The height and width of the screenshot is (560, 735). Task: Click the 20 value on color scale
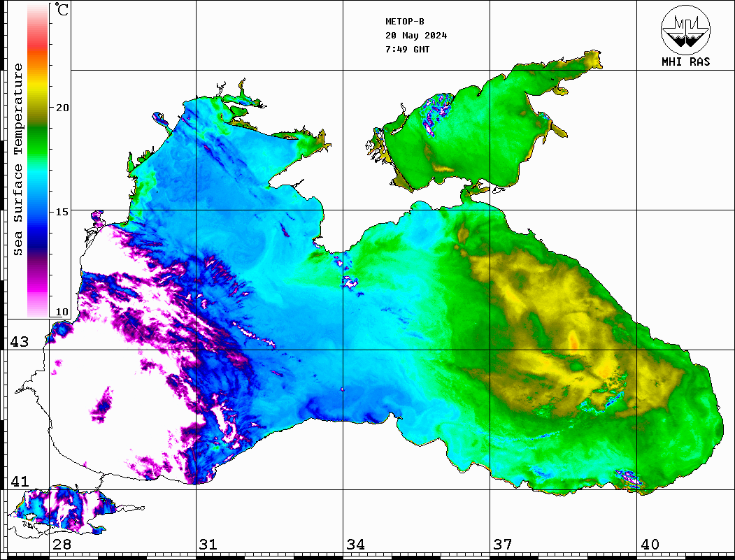click(62, 108)
